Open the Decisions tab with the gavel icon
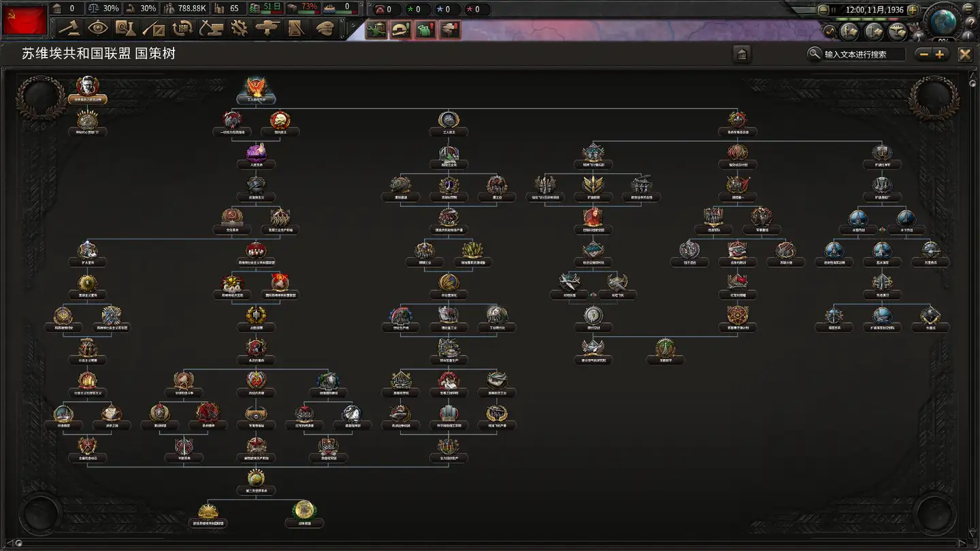Screen dimensions: 980x551 click(x=70, y=28)
